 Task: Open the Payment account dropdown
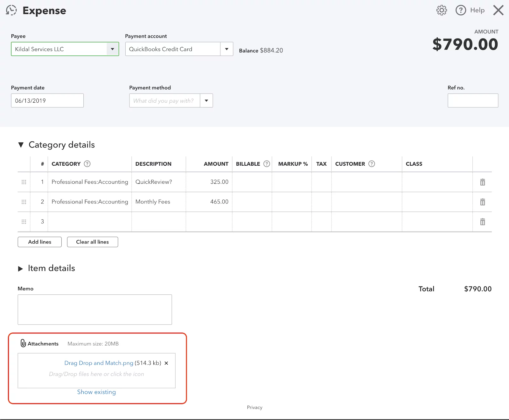click(227, 49)
